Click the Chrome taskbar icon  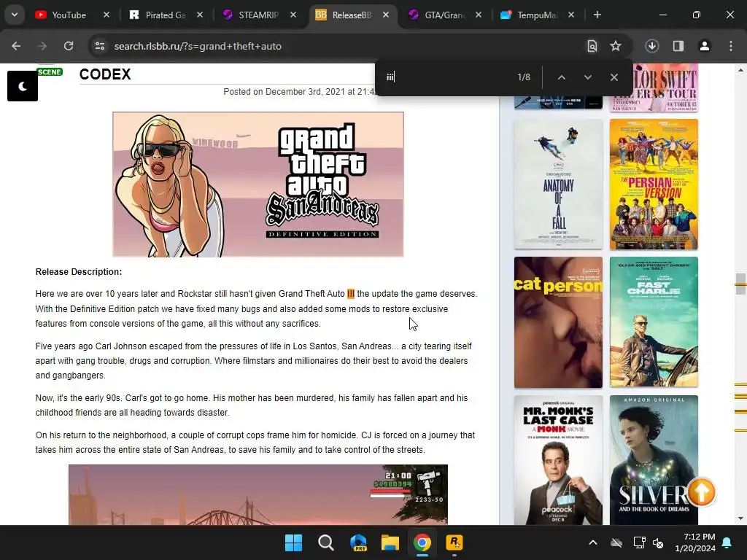(x=422, y=542)
